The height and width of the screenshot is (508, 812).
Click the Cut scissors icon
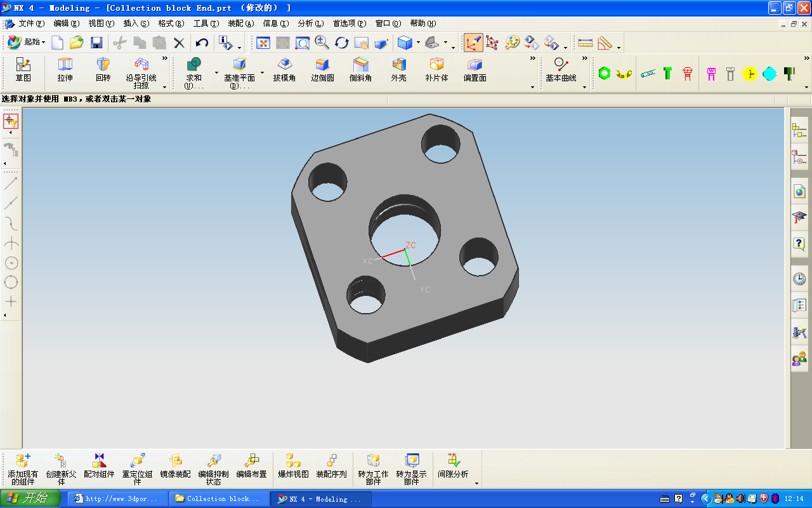(x=120, y=43)
